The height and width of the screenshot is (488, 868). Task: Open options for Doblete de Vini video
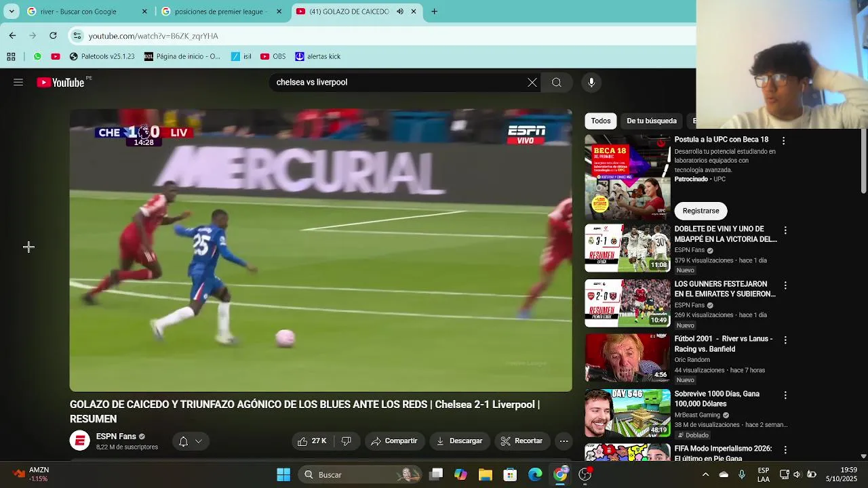785,230
